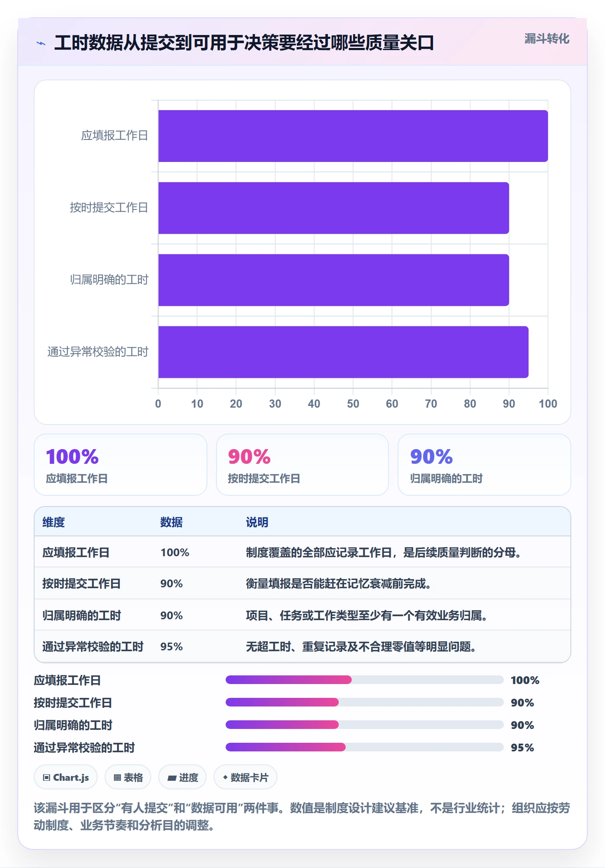Screen dimensions: 605x868
Task: Click the 归属明确的工时 chart bar
Action: tap(334, 280)
